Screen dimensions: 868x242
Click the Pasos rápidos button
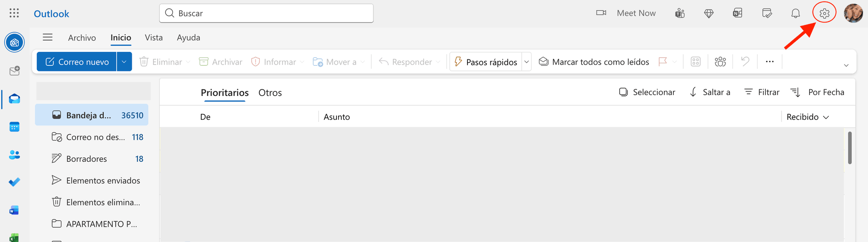pyautogui.click(x=486, y=62)
